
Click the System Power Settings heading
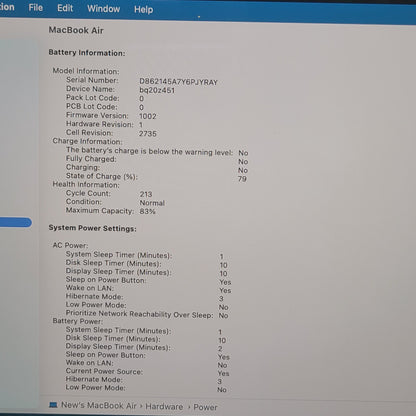pos(92,228)
